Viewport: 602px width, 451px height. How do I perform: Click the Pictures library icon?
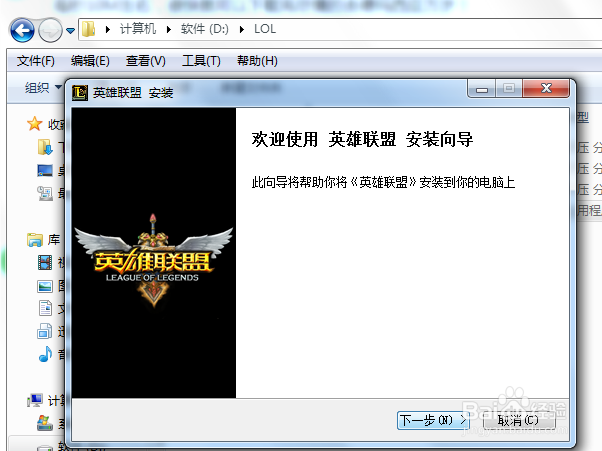point(45,286)
